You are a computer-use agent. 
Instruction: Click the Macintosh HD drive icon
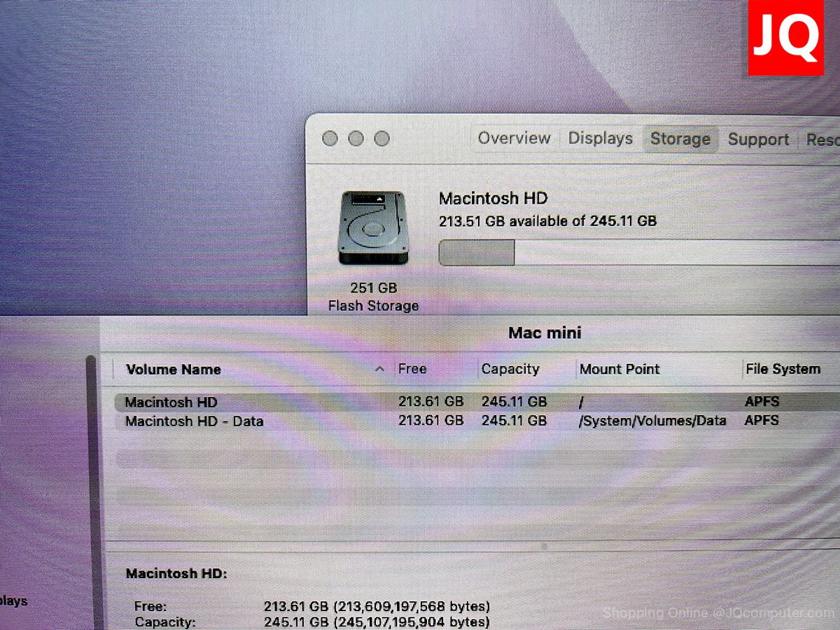click(x=372, y=229)
